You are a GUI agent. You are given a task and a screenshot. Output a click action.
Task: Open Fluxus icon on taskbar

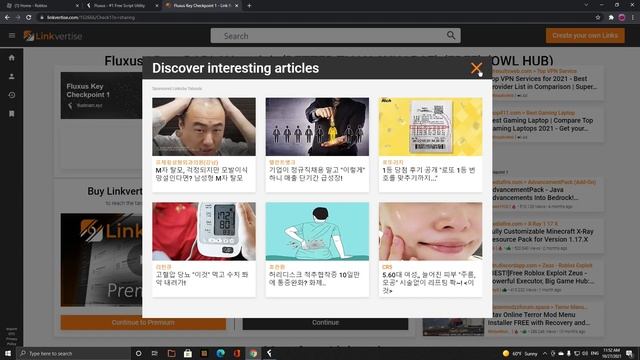(269, 353)
